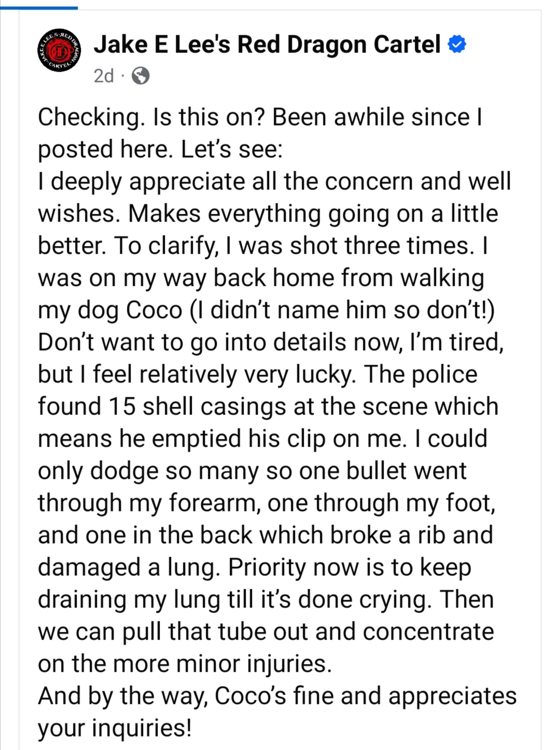The image size is (560, 750).
Task: Click the closing line "your inquiries!"
Action: tap(115, 728)
